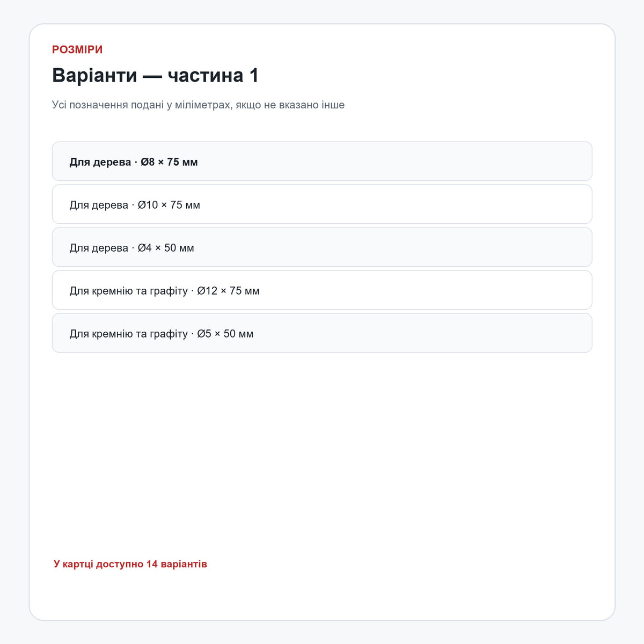Choose Для кремнію та графіту Ø5 × 50 мм
Image resolution: width=644 pixels, height=644 pixels.
[322, 333]
